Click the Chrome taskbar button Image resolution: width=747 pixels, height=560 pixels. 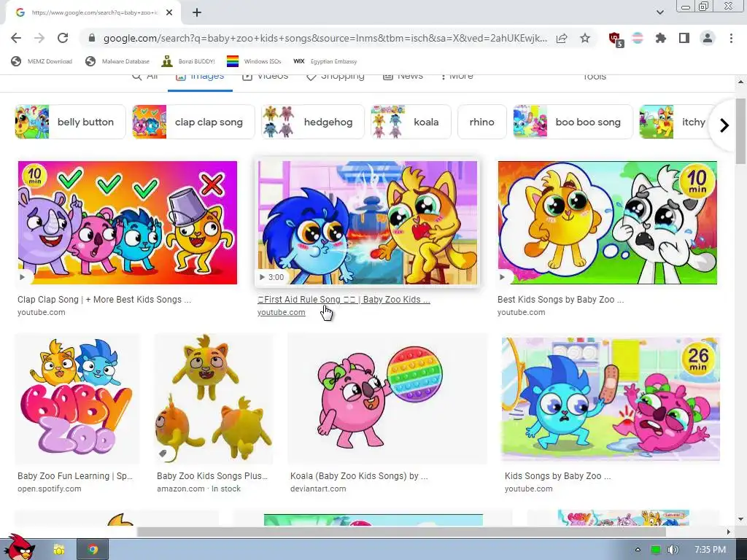pos(93,550)
